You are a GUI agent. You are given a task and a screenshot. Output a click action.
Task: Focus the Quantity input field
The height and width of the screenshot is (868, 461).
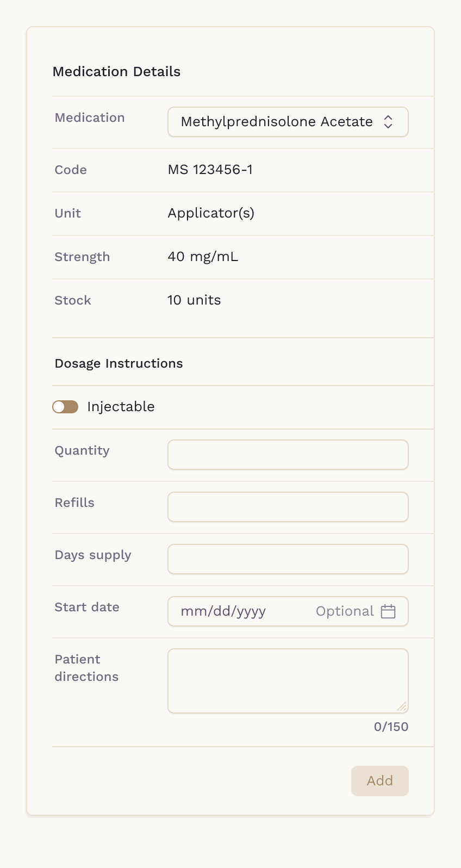[x=288, y=455]
